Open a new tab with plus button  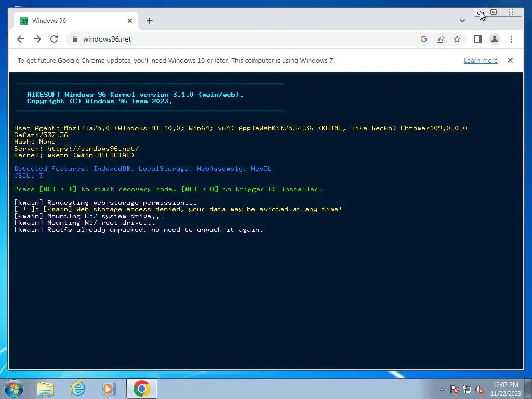(150, 21)
